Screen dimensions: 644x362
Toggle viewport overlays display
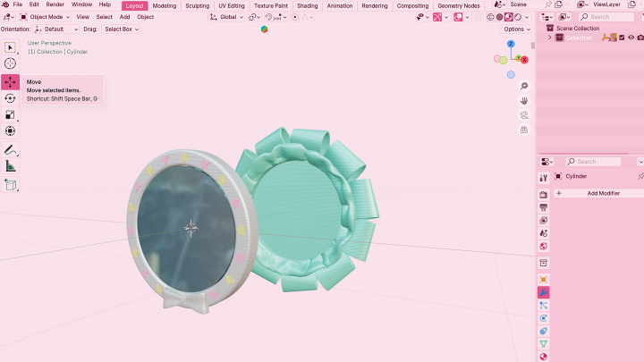pyautogui.click(x=458, y=17)
